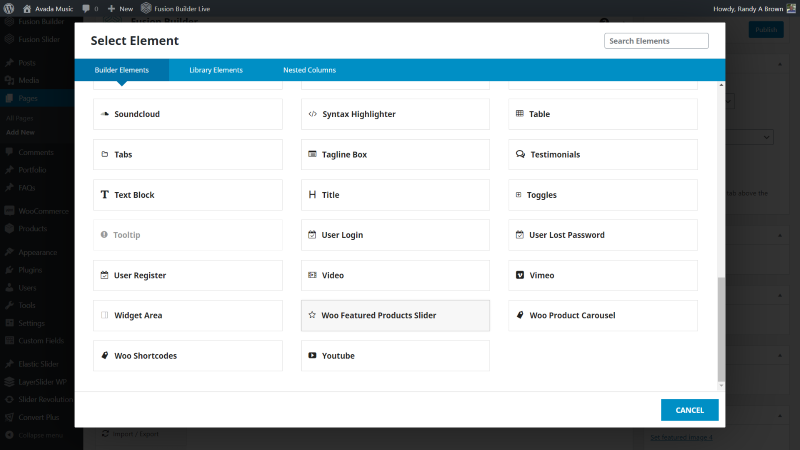
Task: Click the CANCEL button
Action: (689, 410)
